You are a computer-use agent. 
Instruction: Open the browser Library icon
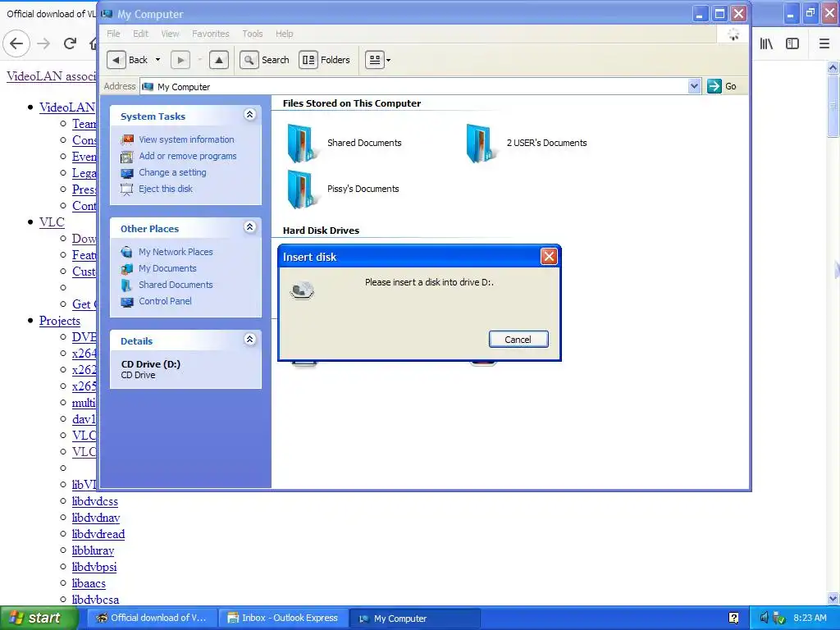point(766,43)
